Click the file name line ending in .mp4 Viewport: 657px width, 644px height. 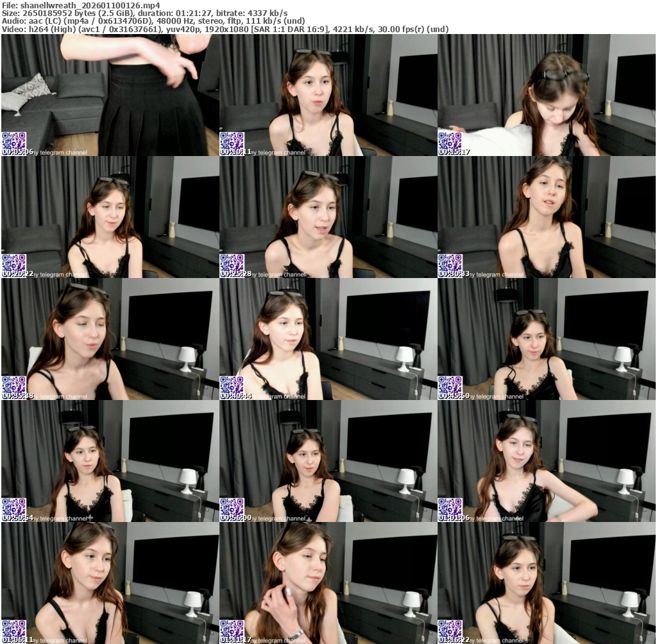coord(81,5)
